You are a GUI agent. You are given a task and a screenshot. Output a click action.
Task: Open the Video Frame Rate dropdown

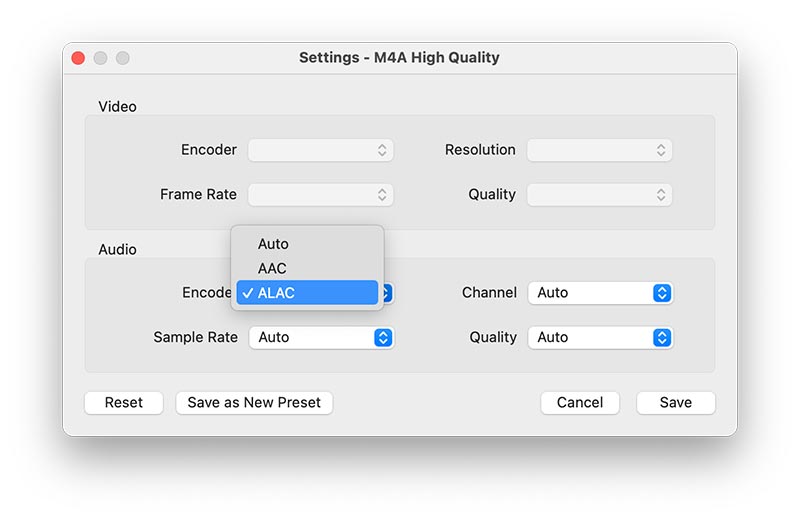point(321,194)
